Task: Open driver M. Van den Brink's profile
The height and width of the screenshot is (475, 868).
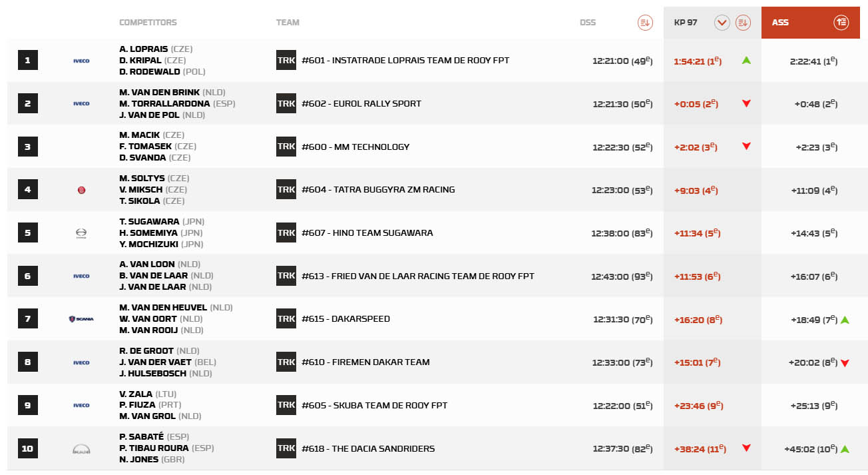Action: tap(160, 92)
